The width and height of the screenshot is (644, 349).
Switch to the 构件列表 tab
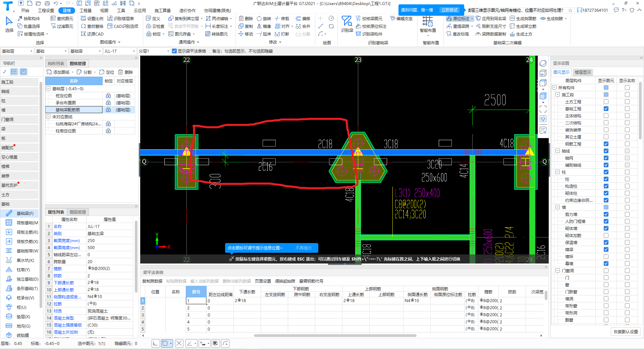(56, 63)
